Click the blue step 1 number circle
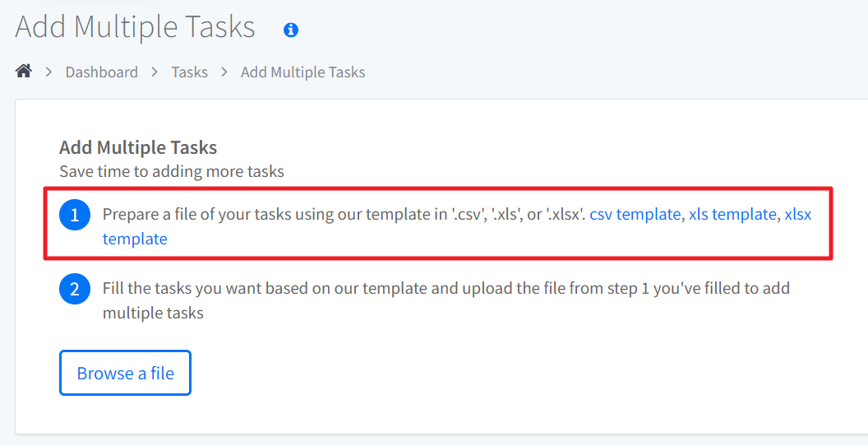The image size is (868, 446). pos(75,216)
